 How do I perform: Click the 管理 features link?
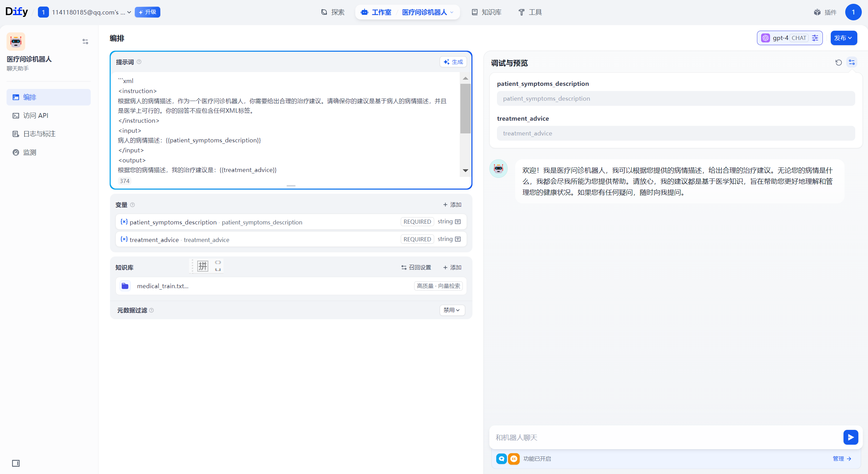[x=842, y=458]
